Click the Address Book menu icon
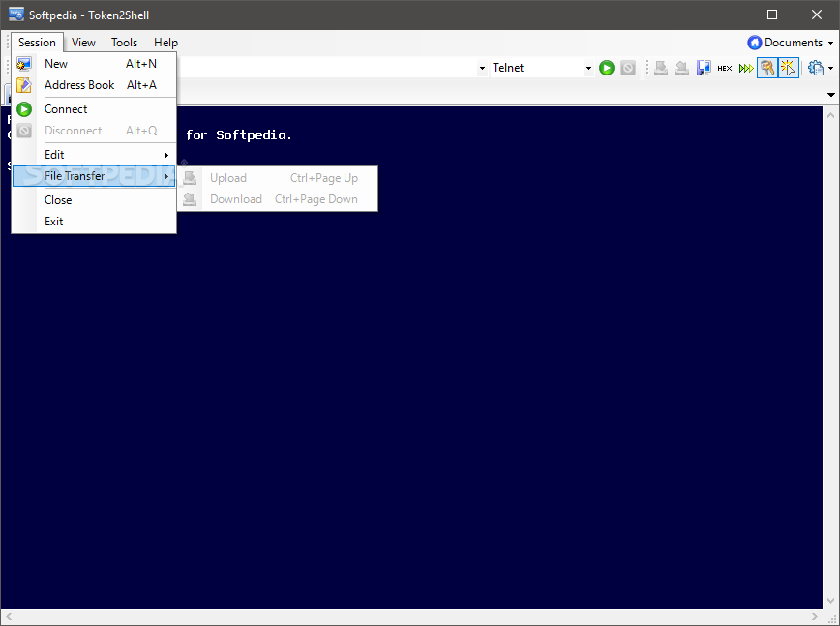The height and width of the screenshot is (626, 840). pyautogui.click(x=23, y=85)
